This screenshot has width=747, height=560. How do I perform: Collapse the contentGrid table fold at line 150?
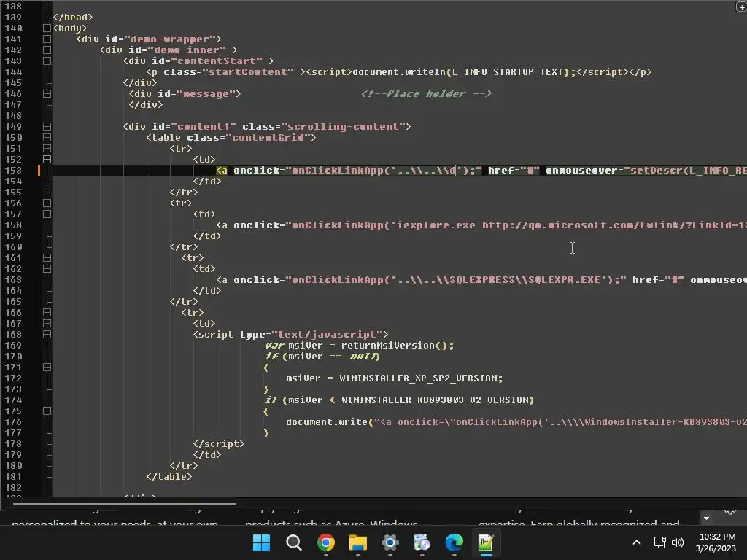(47, 138)
